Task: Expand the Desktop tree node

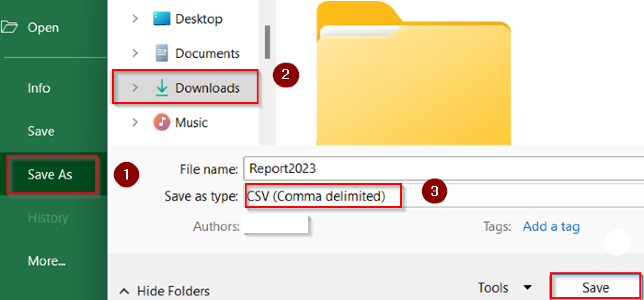Action: (135, 18)
